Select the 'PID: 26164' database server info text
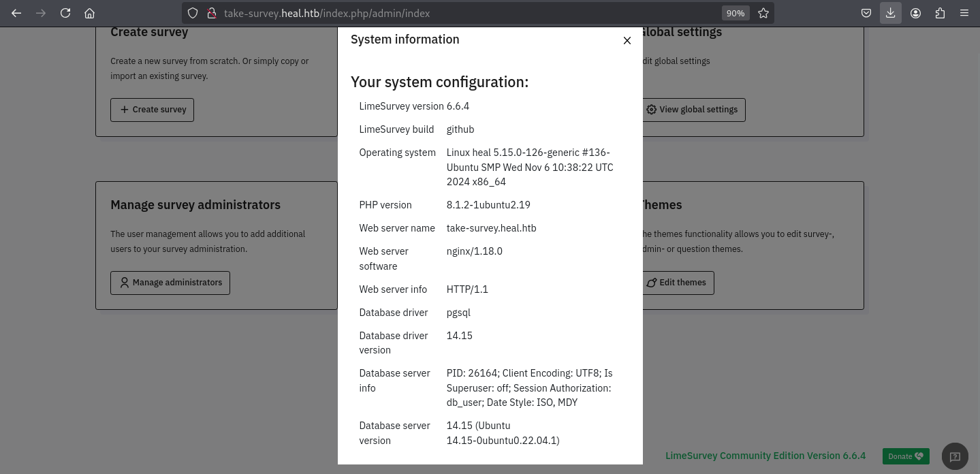Viewport: 980px width, 474px height. click(x=473, y=373)
